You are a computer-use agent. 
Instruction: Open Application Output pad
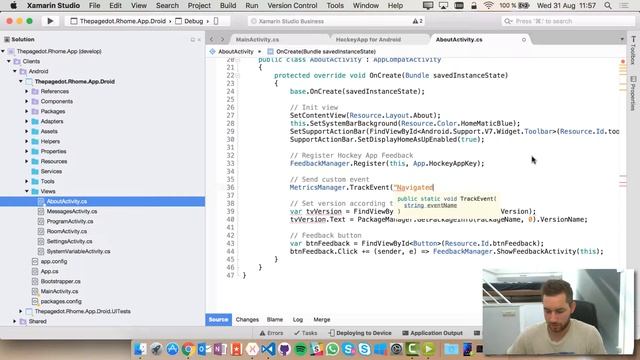point(433,333)
